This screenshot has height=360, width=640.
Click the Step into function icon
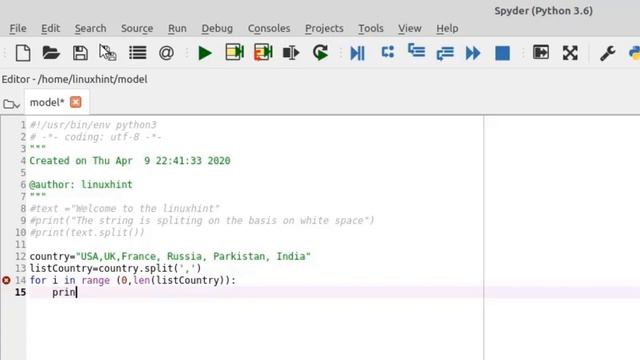click(416, 51)
